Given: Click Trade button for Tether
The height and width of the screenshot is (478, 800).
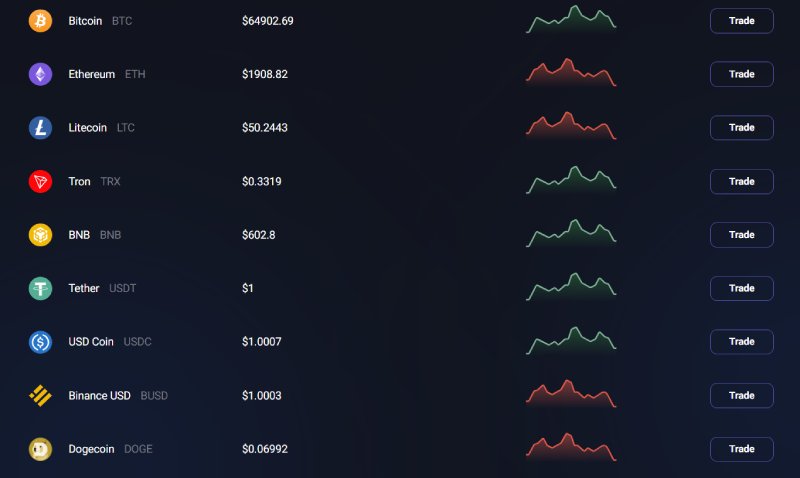Looking at the screenshot, I should click(x=741, y=288).
